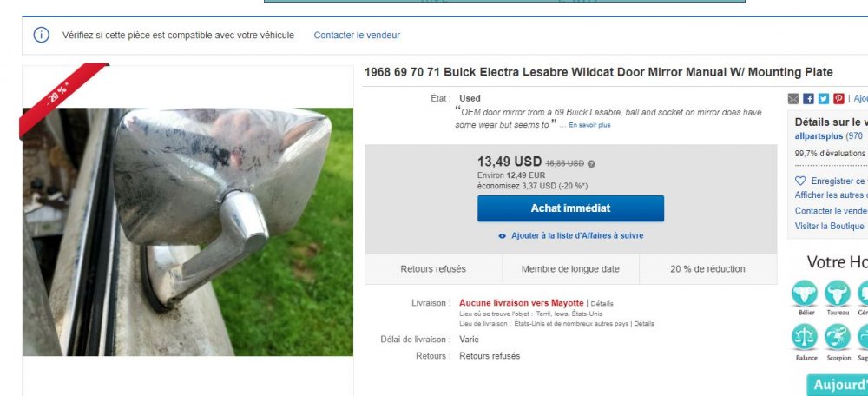
Task: Click the info circle icon
Action: pos(42,35)
